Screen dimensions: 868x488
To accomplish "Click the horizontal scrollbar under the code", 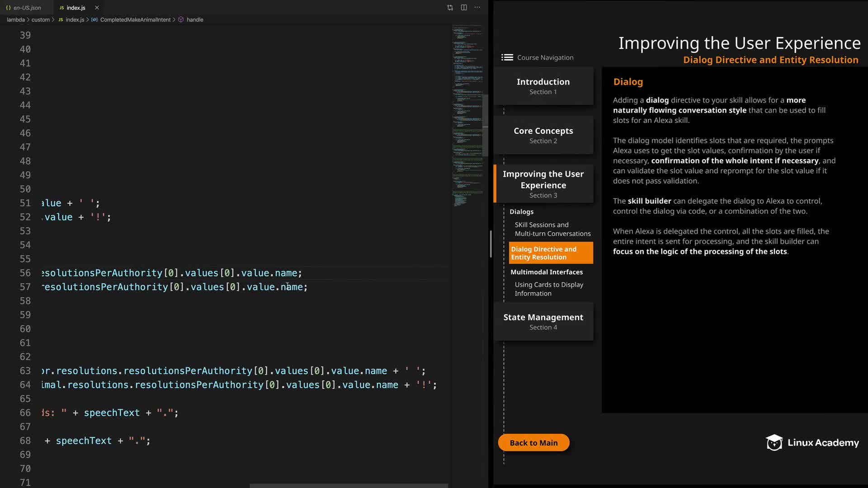I will pos(348,486).
